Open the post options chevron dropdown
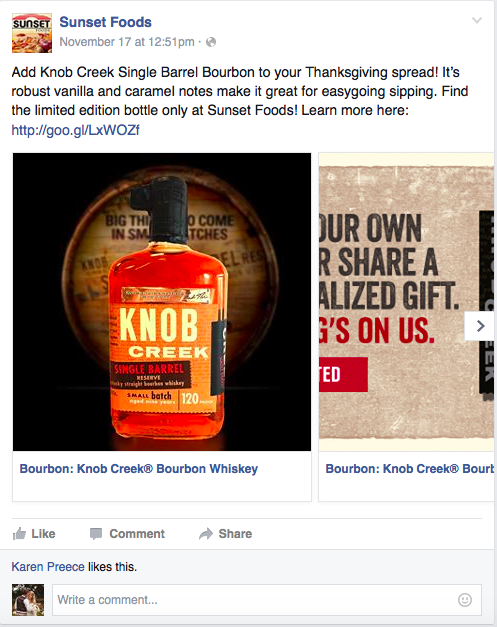The height and width of the screenshot is (627, 497). click(x=477, y=20)
